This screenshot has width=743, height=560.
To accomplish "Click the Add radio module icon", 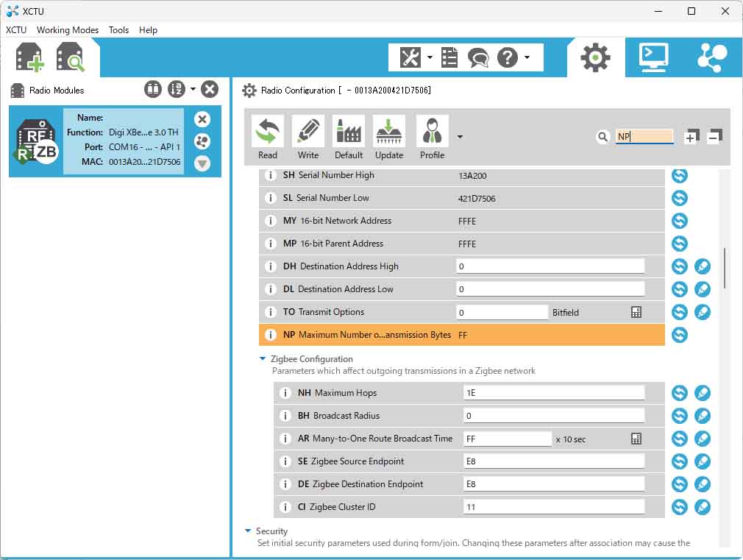I will [x=30, y=57].
